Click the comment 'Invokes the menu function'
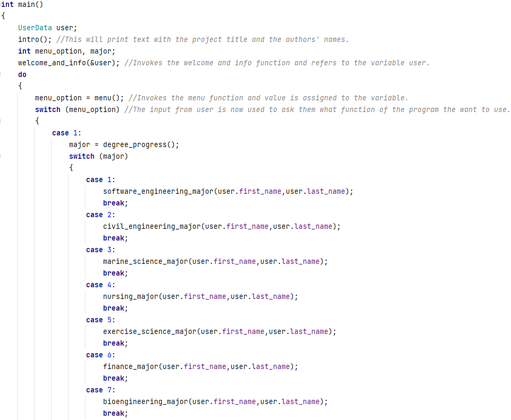The height and width of the screenshot is (420, 511). point(269,98)
